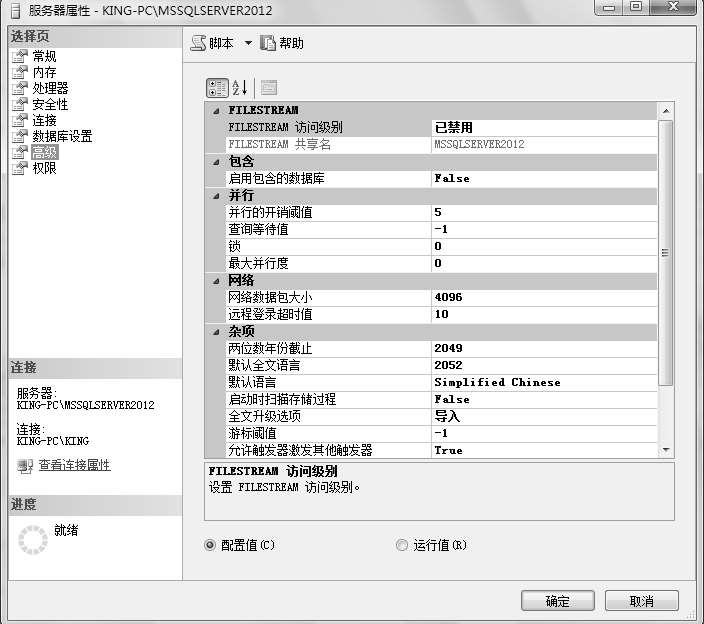
Task: Select the 内存 page
Action: point(44,72)
